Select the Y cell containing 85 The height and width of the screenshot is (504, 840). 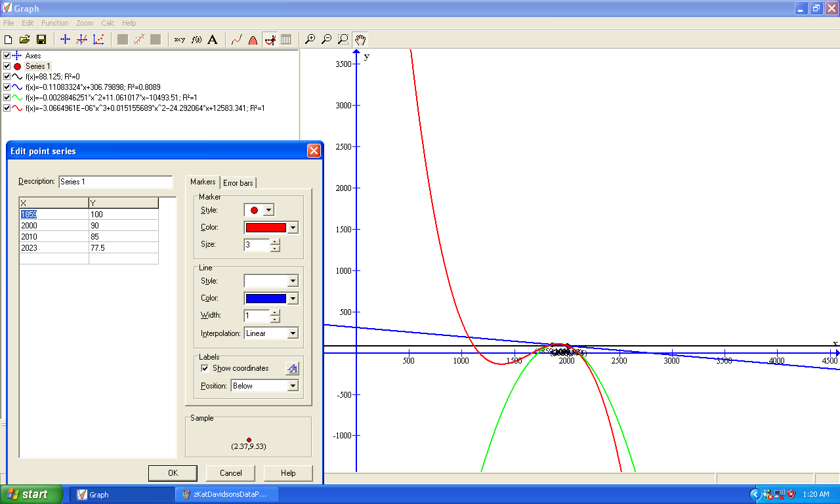point(123,237)
